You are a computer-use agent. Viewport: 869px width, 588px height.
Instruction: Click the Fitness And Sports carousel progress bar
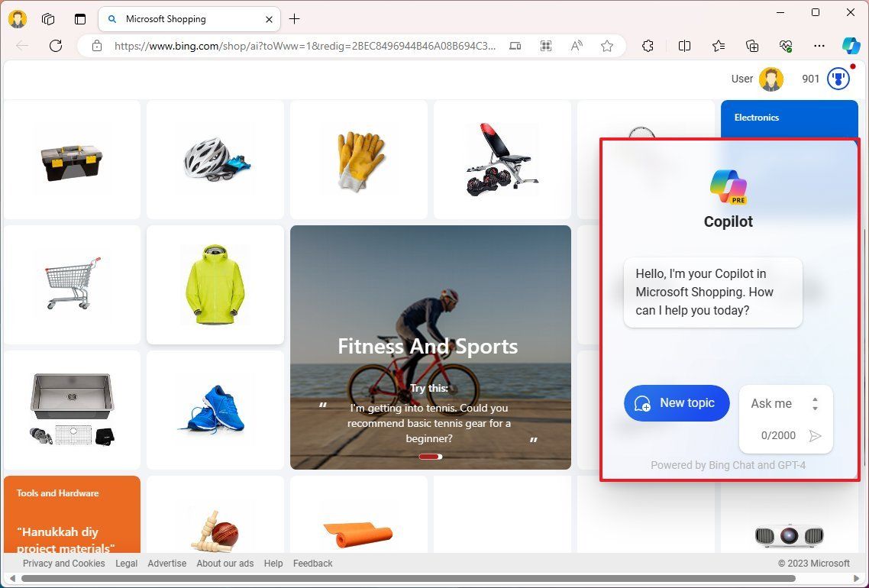click(430, 456)
